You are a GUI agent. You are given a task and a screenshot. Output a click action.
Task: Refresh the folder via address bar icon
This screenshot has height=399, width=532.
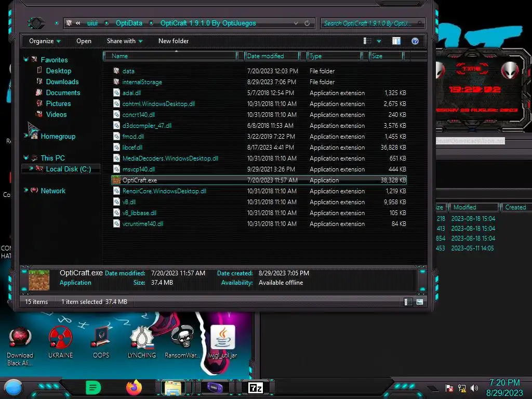(307, 23)
